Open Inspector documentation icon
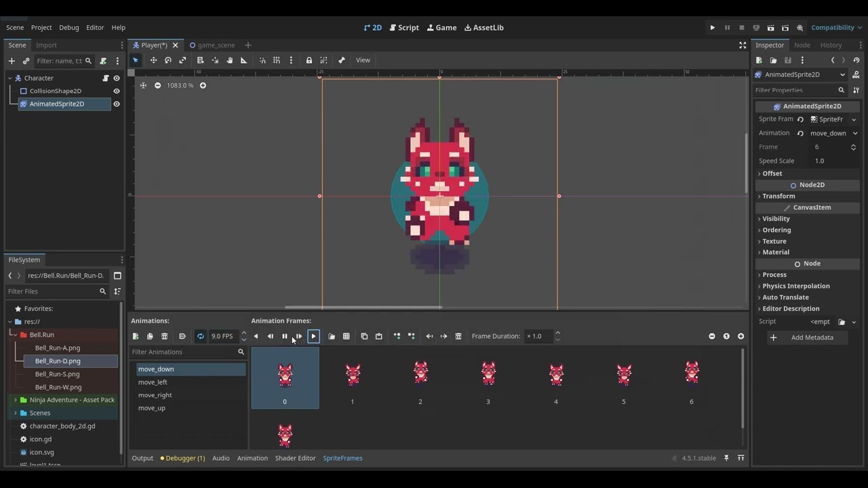Image resolution: width=868 pixels, height=488 pixels. click(856, 75)
